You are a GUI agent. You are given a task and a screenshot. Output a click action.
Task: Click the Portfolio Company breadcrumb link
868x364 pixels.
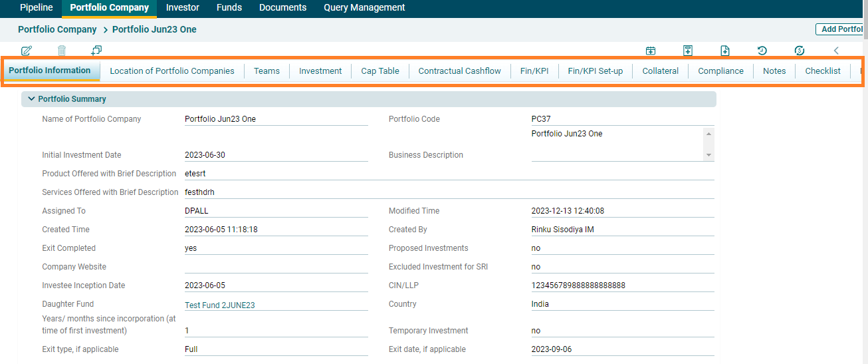[x=57, y=29]
